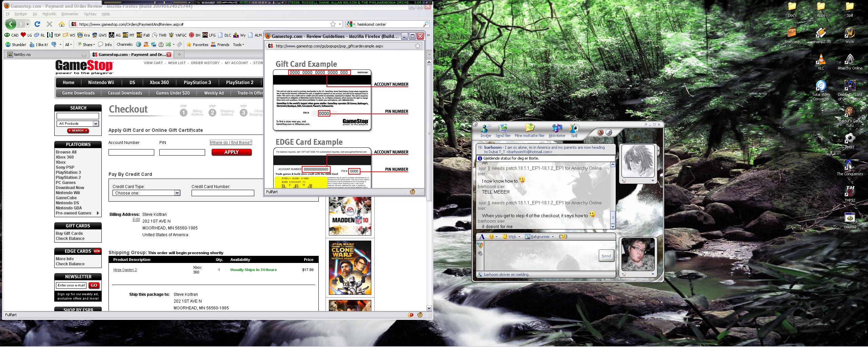Click the red APPLY button
Image resolution: width=868 pixels, height=347 pixels.
232,152
